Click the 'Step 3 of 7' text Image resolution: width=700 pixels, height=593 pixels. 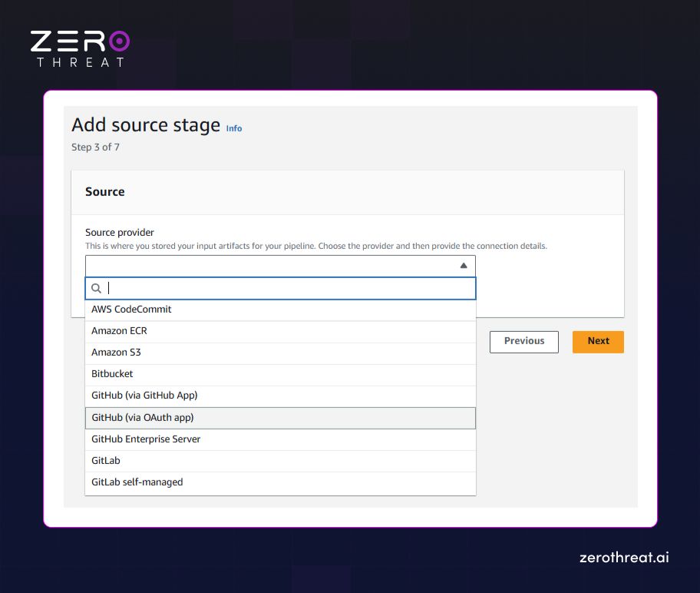pyautogui.click(x=95, y=147)
